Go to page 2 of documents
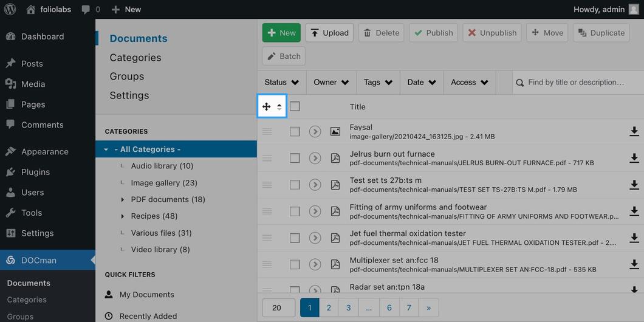Image resolution: width=644 pixels, height=322 pixels. (x=329, y=307)
